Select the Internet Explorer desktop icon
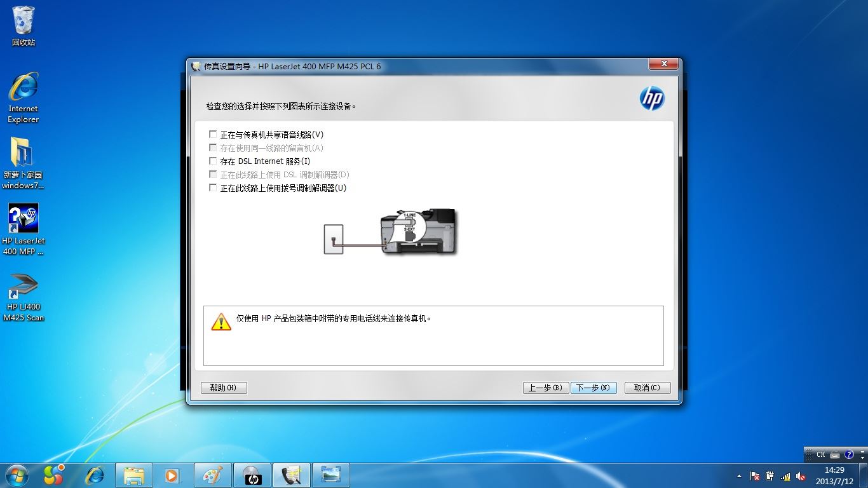This screenshot has width=868, height=488. (x=24, y=97)
